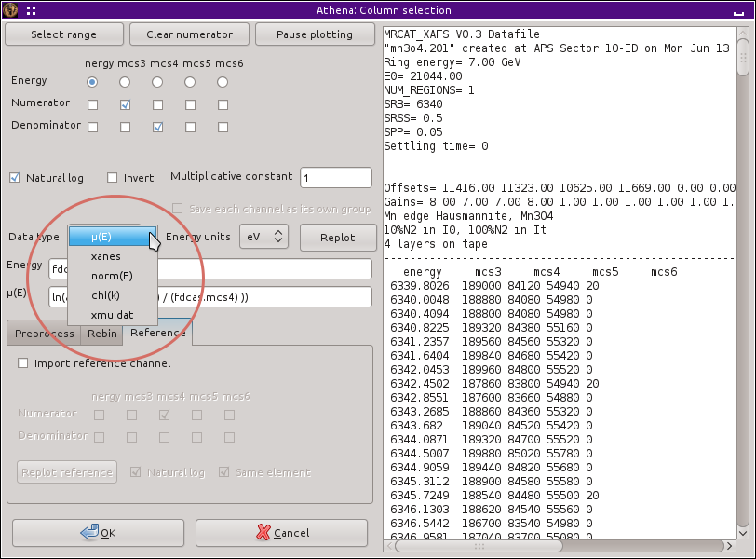This screenshot has height=559, width=756.
Task: Click the Pause plotting button
Action: point(315,34)
